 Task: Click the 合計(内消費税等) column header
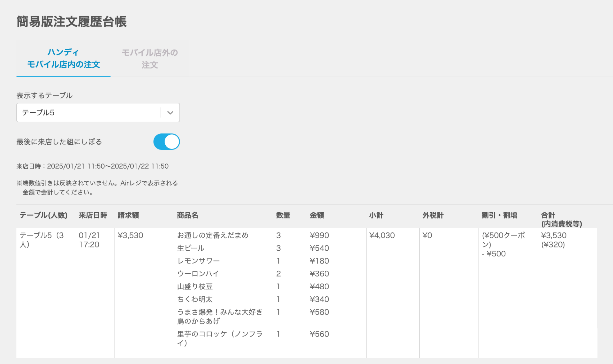(x=562, y=219)
